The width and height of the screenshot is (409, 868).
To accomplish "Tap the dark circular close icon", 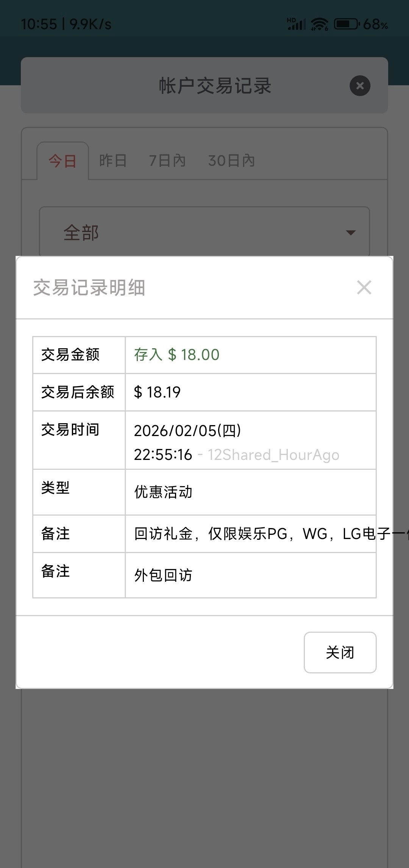I will (x=360, y=86).
